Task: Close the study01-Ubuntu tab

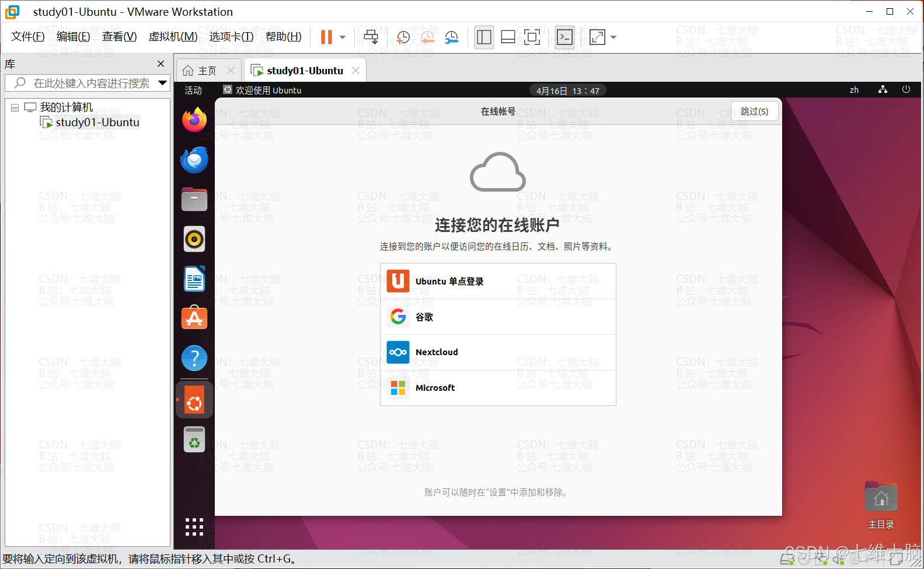Action: [355, 71]
